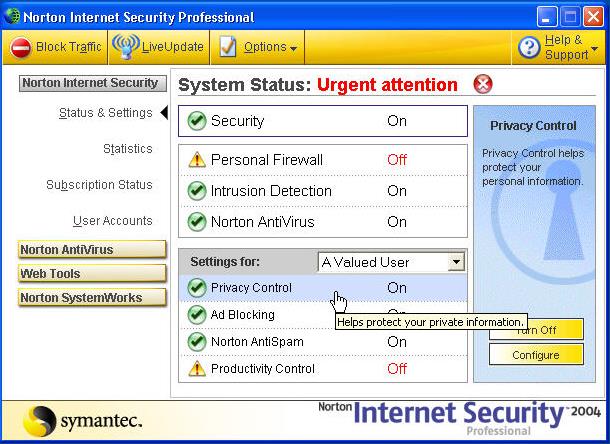Click the green check beside Norton AntiVirus
Screen dimensions: 610x444
(197, 222)
